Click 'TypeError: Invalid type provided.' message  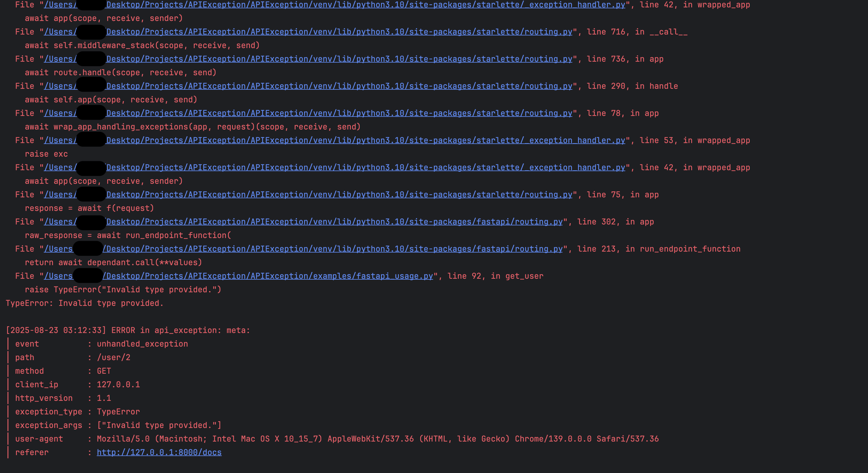point(85,303)
